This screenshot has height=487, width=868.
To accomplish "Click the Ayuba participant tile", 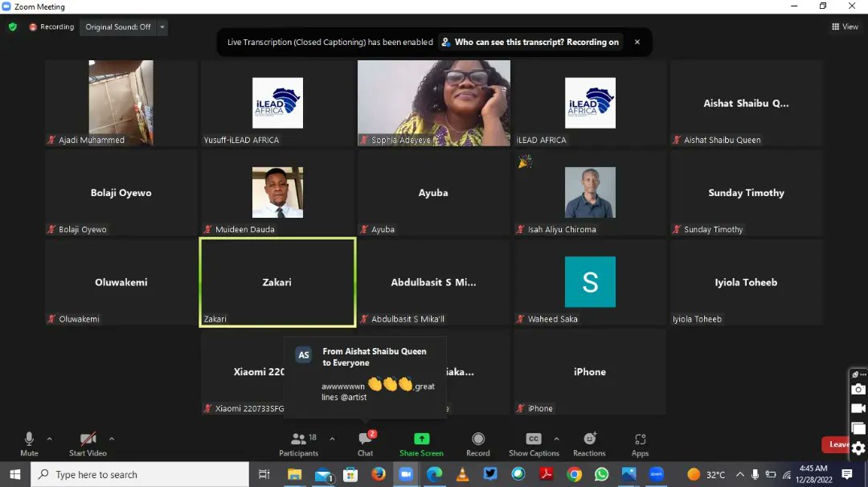I will point(434,193).
